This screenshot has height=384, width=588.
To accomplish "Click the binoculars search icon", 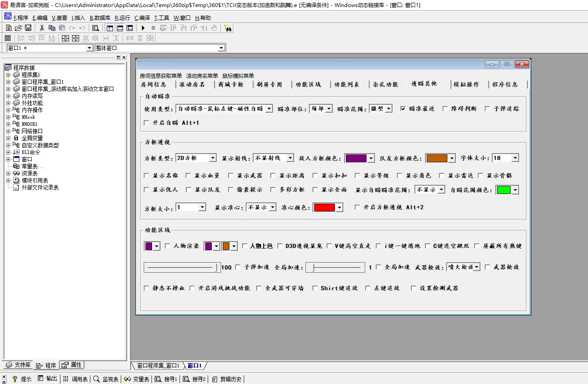I will pyautogui.click(x=228, y=28).
